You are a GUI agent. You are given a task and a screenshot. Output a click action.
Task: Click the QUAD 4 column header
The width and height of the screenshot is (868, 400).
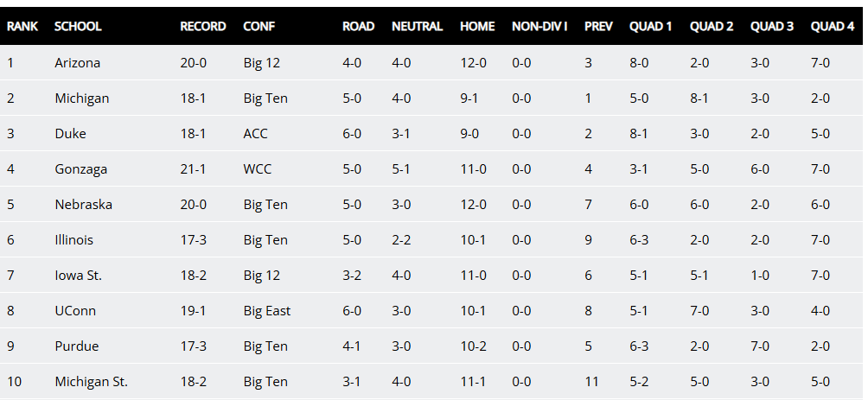[833, 27]
